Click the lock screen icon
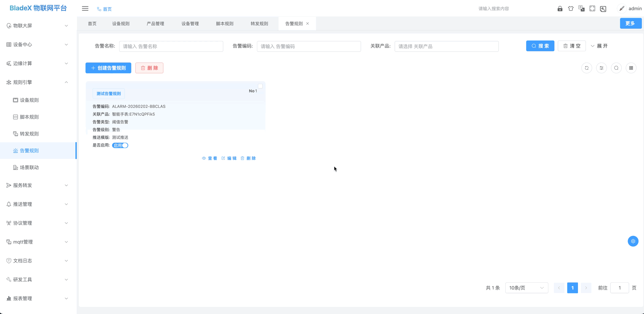Screen dimensions: 644x314 point(560,8)
